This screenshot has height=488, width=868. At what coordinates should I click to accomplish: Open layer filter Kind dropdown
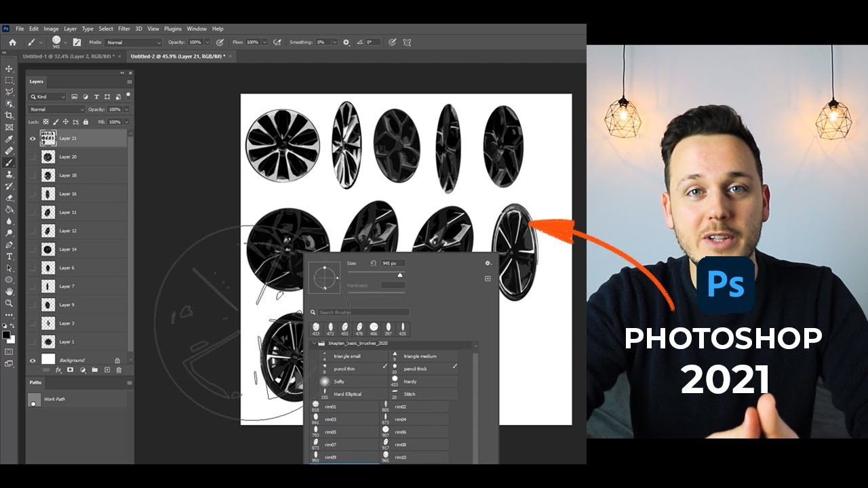(47, 97)
